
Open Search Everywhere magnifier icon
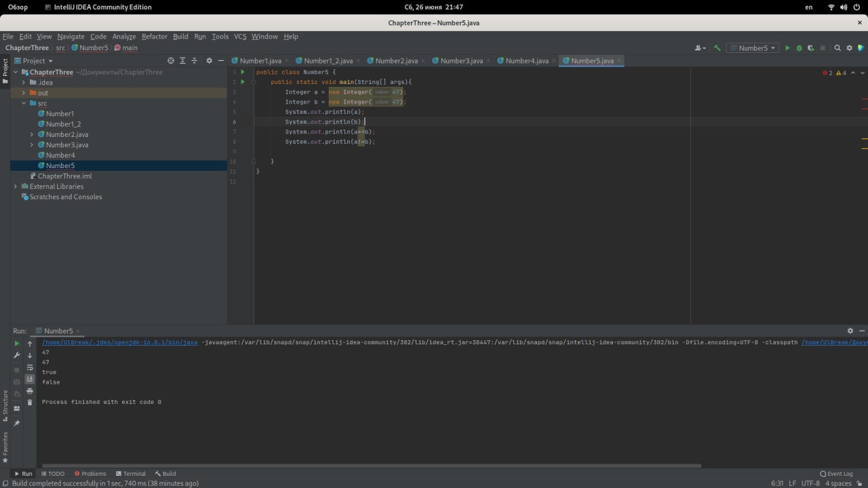pos(837,48)
